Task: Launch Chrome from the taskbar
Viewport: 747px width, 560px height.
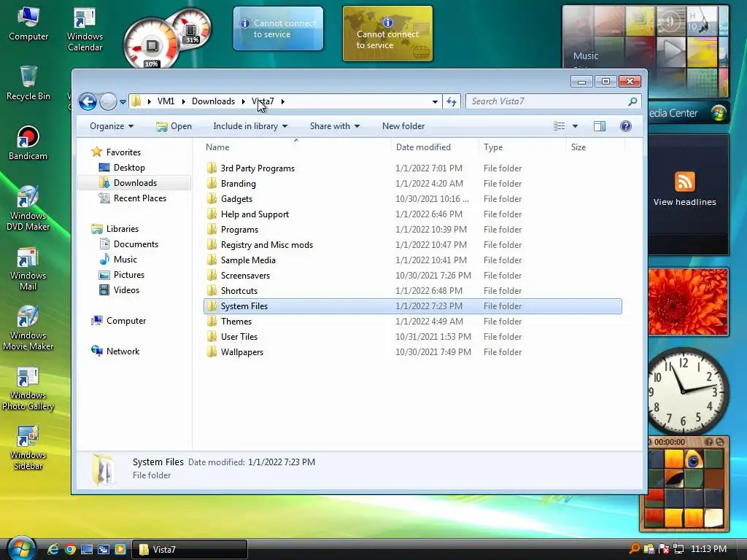Action: coord(70,549)
